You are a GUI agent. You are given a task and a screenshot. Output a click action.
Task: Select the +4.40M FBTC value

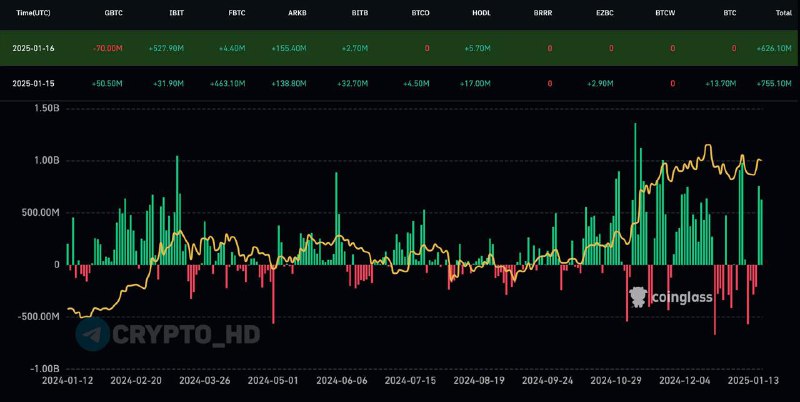pos(232,48)
